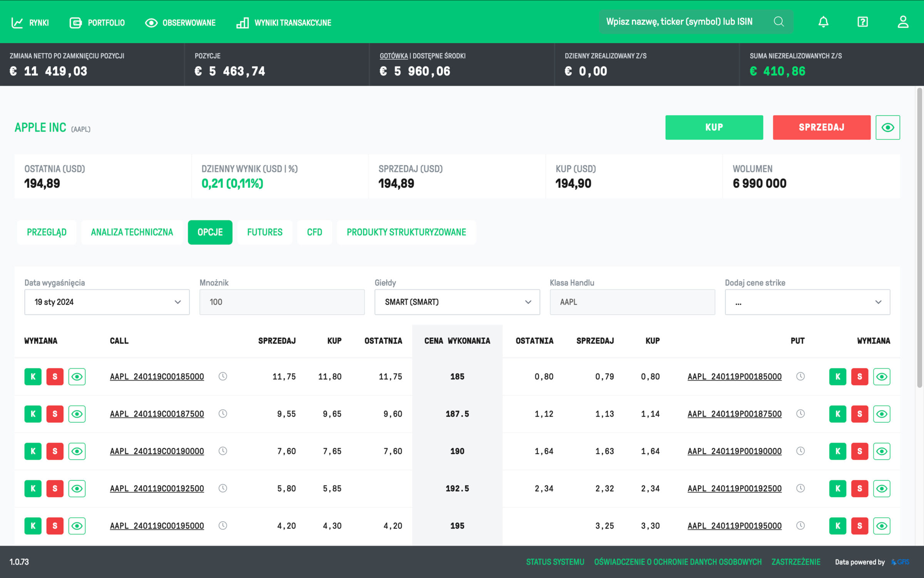
Task: Click the clock icon beside AAPL_240119C00187500
Action: pyautogui.click(x=223, y=414)
